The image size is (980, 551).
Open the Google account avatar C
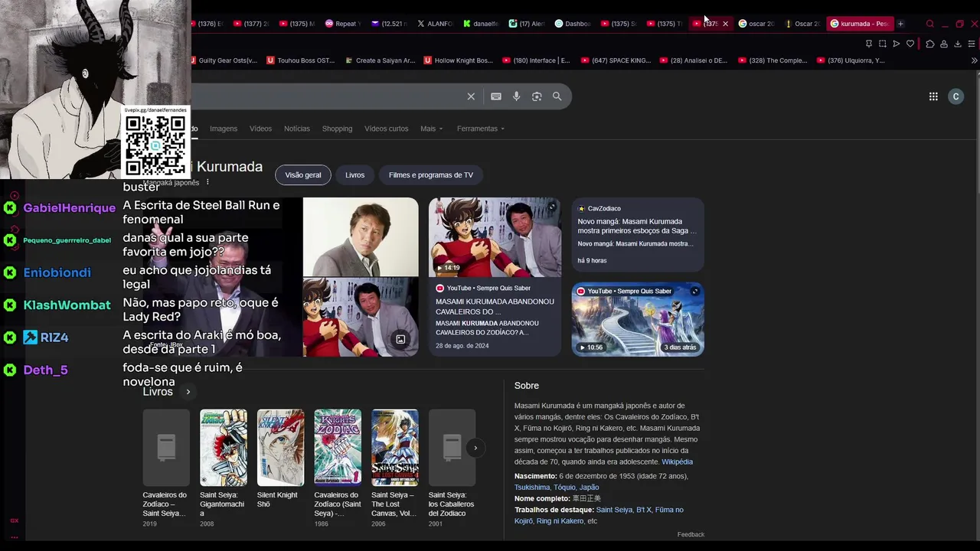click(x=955, y=96)
